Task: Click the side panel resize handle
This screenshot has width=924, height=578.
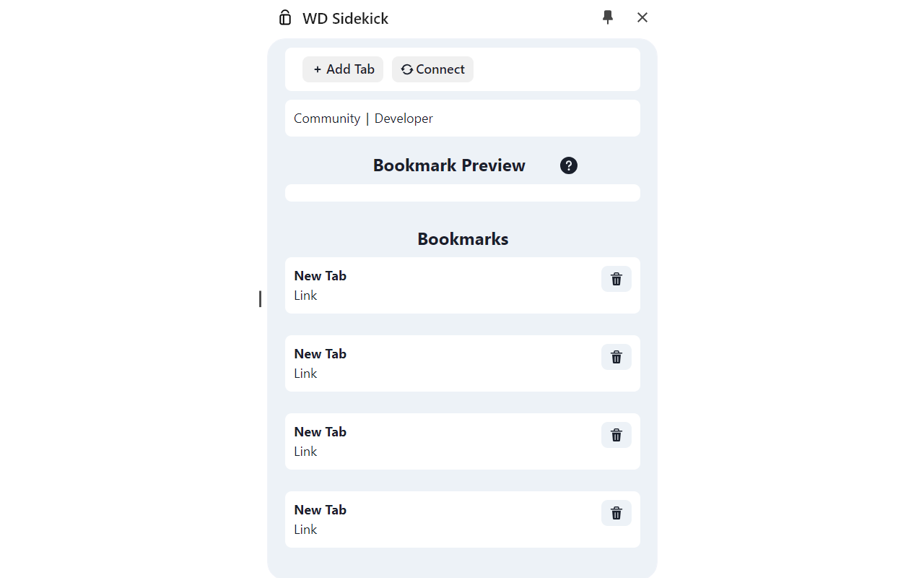Action: pos(260,298)
